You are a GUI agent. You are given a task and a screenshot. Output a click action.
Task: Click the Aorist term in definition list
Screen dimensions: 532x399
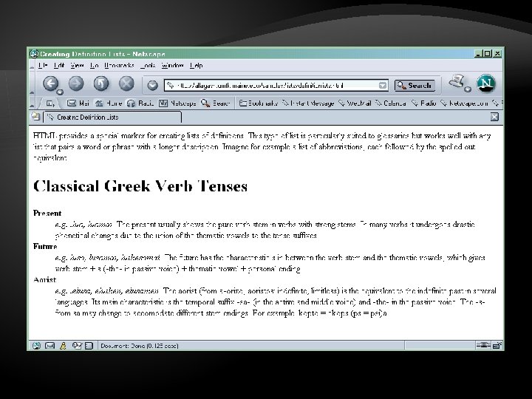[45, 279]
